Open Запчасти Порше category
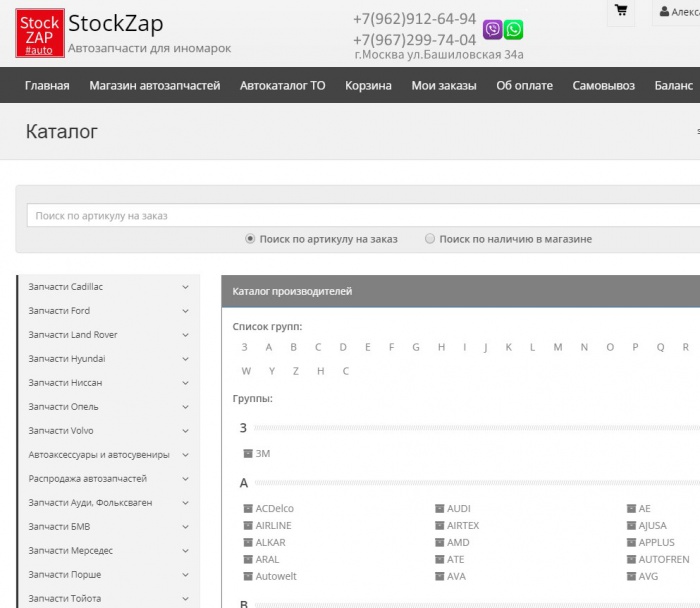Image resolution: width=700 pixels, height=608 pixels. (65, 575)
